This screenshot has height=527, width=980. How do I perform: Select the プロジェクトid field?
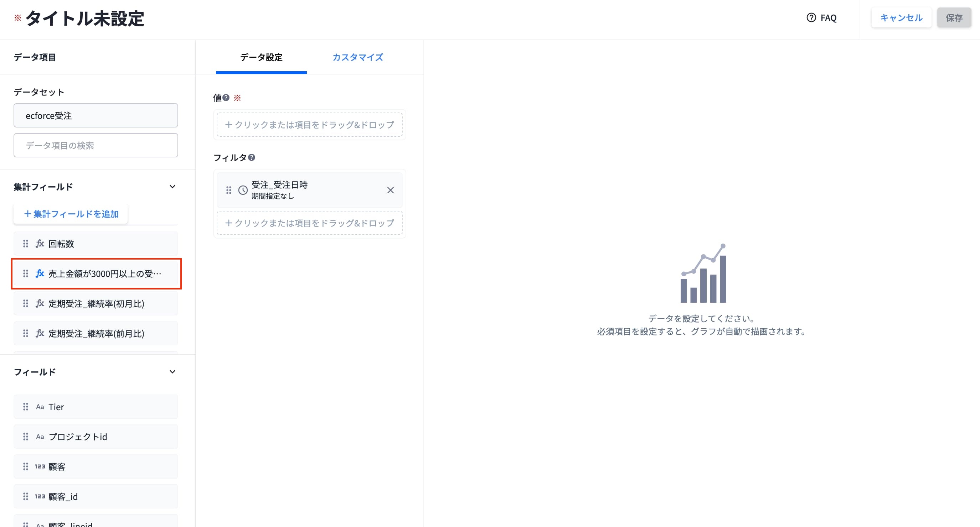coord(96,437)
